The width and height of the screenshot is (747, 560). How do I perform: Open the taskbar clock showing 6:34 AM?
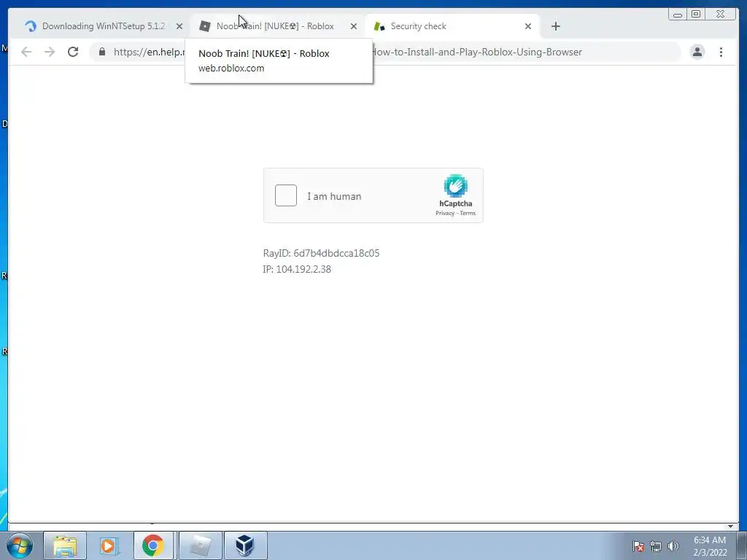point(709,546)
